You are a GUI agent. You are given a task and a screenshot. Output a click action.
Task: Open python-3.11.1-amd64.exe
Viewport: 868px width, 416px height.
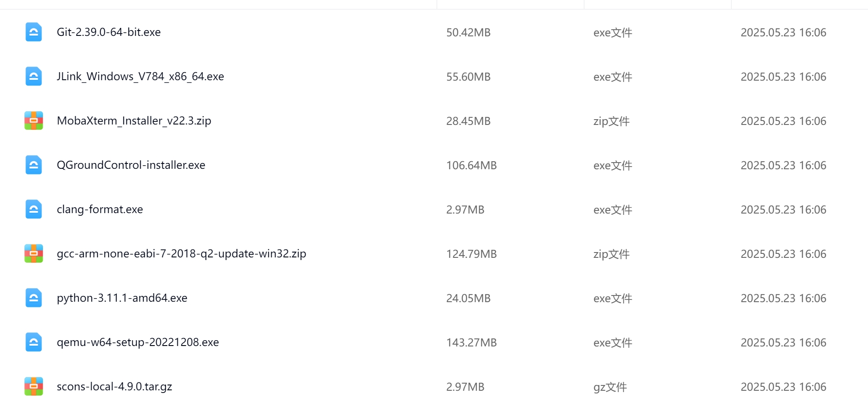(x=122, y=298)
